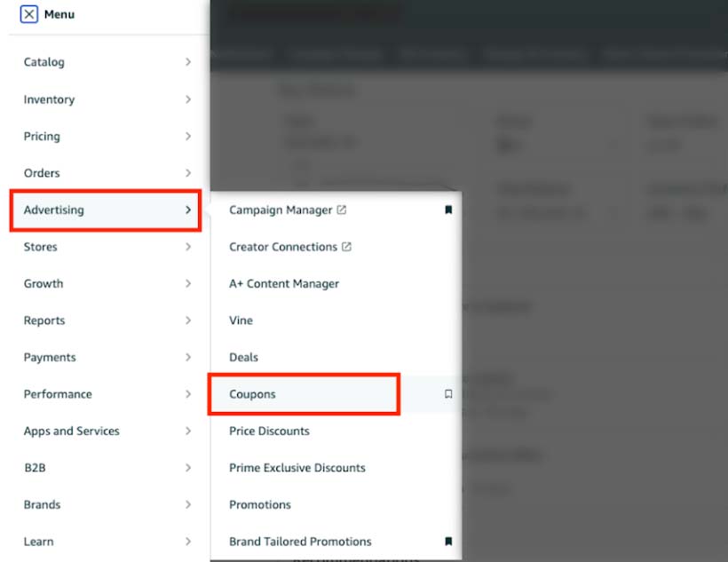Click the external link icon beside Campaign Manager
Screen dimensions: 728x562
341,210
